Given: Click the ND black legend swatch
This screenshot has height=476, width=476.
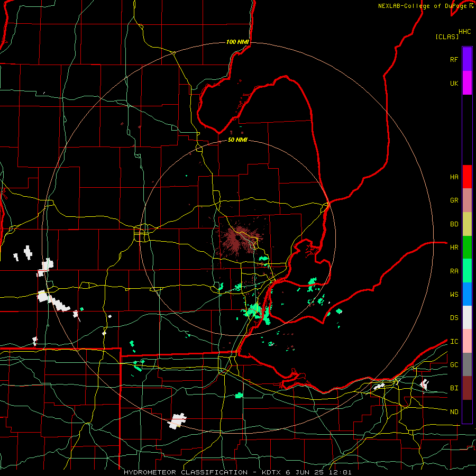Looking at the screenshot, I should click(467, 411).
